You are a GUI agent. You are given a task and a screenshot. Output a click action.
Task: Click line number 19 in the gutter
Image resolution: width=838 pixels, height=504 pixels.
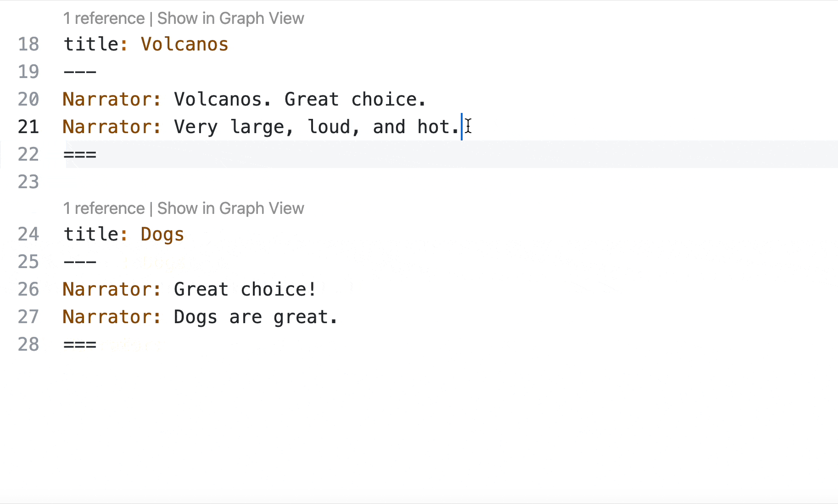[28, 72]
